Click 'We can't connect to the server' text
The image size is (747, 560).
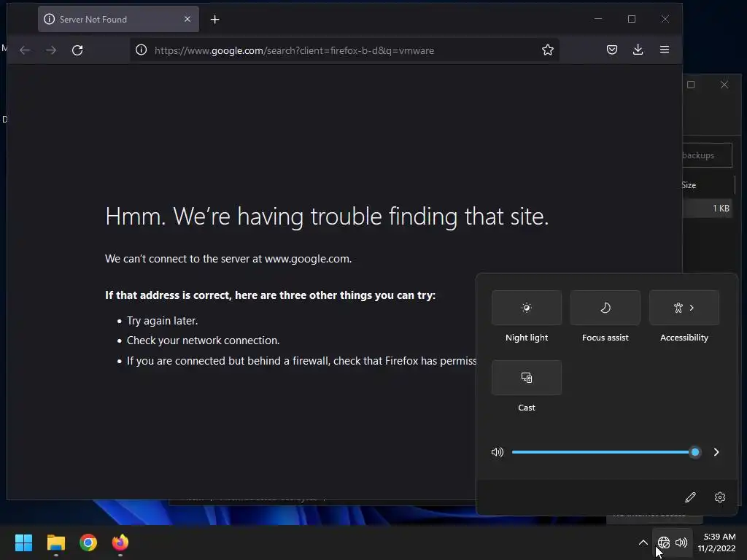228,259
